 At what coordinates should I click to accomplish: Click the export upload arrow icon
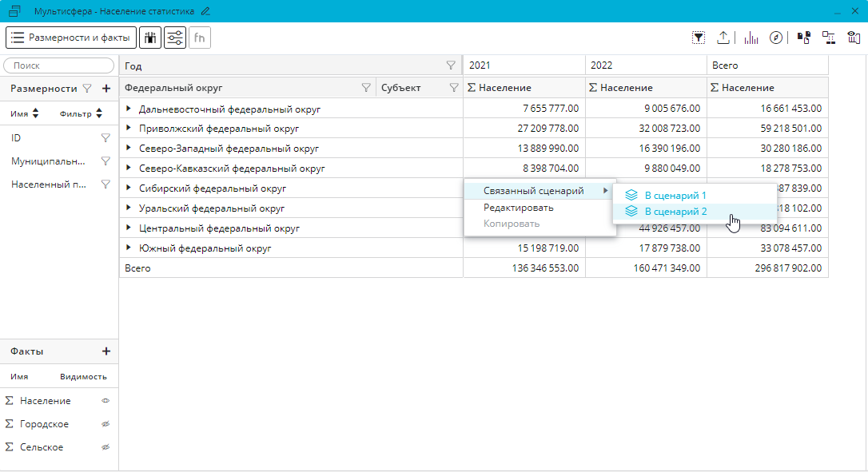pyautogui.click(x=723, y=38)
